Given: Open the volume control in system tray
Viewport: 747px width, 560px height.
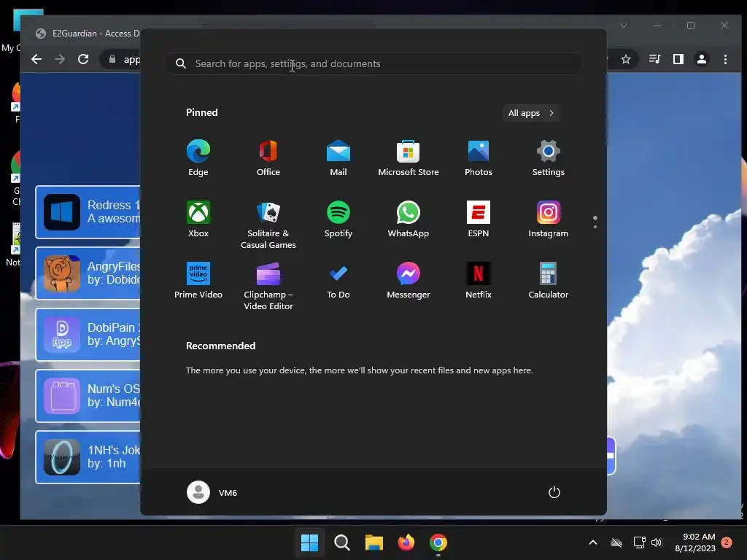Looking at the screenshot, I should point(657,542).
